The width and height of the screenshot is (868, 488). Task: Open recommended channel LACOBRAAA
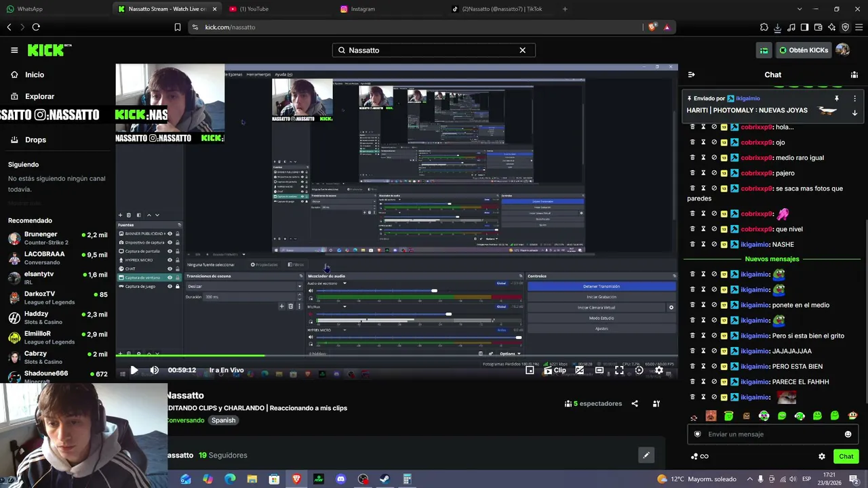coord(58,258)
